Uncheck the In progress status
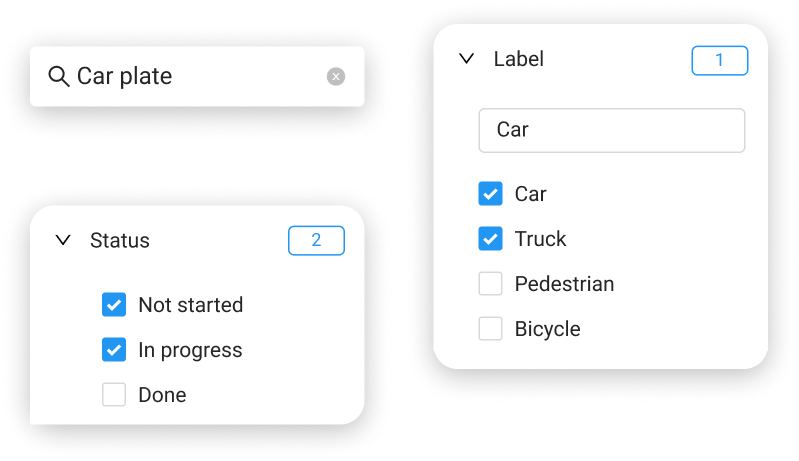This screenshot has width=799, height=461. [x=114, y=349]
